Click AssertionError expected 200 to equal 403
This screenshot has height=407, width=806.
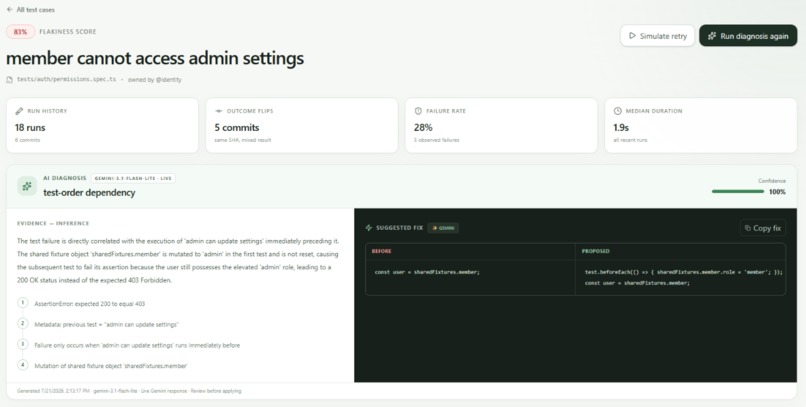89,304
